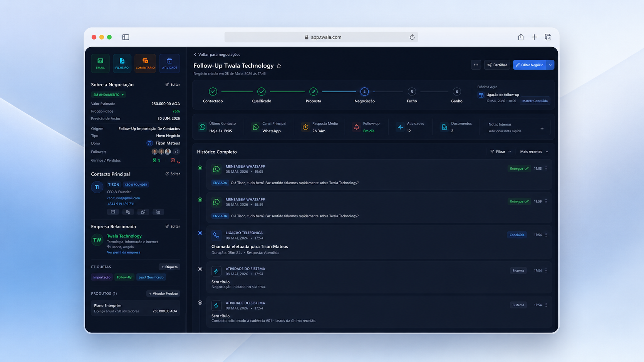Image resolution: width=644 pixels, height=362 pixels.
Task: Create a new Atividade
Action: click(x=169, y=63)
